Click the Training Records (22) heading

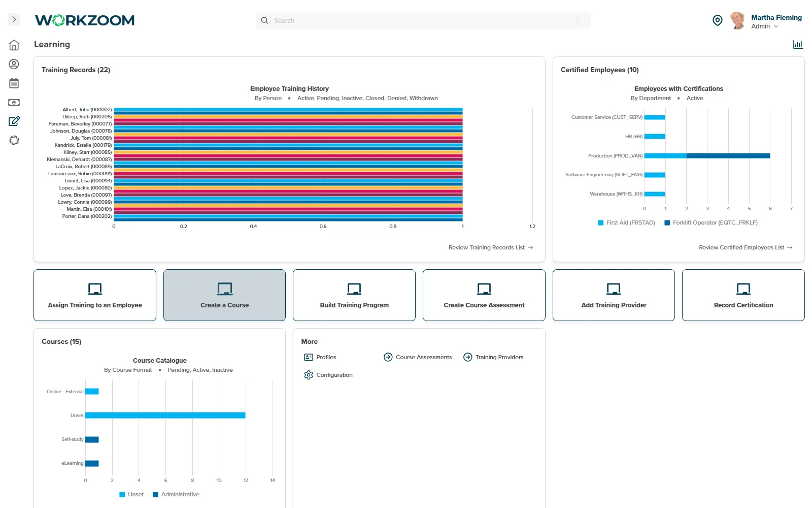(76, 70)
